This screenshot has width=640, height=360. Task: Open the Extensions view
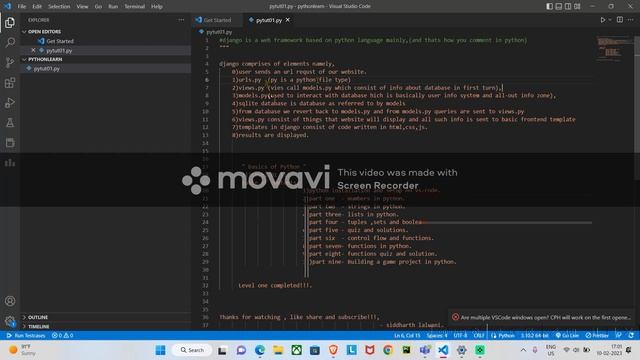(x=10, y=83)
